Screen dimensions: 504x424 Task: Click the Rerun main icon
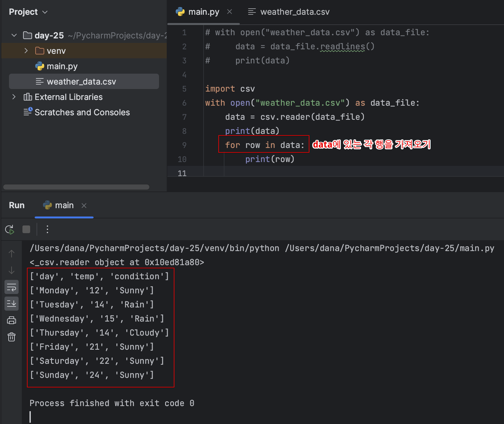(x=10, y=229)
